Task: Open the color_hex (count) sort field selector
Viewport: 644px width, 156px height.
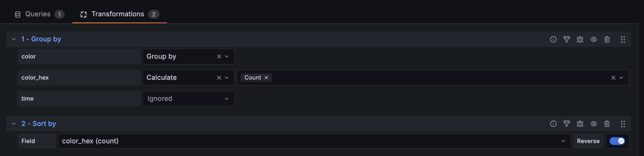Action: click(x=314, y=141)
